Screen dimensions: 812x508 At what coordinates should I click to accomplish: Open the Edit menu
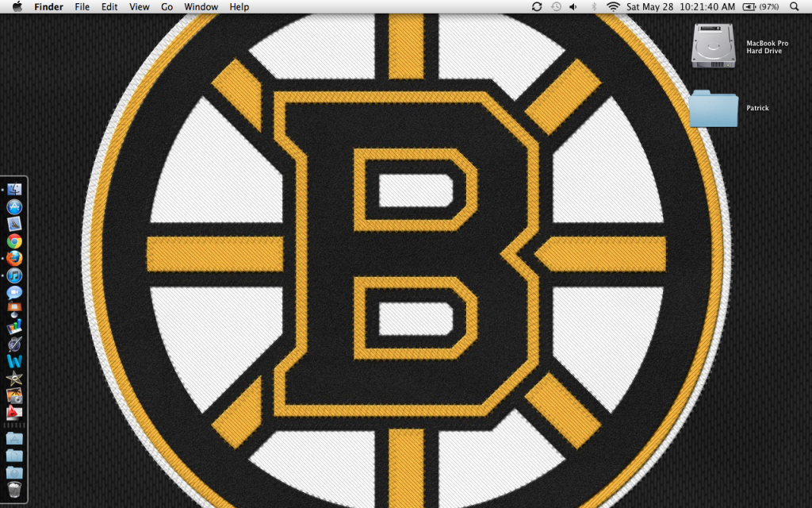[109, 6]
